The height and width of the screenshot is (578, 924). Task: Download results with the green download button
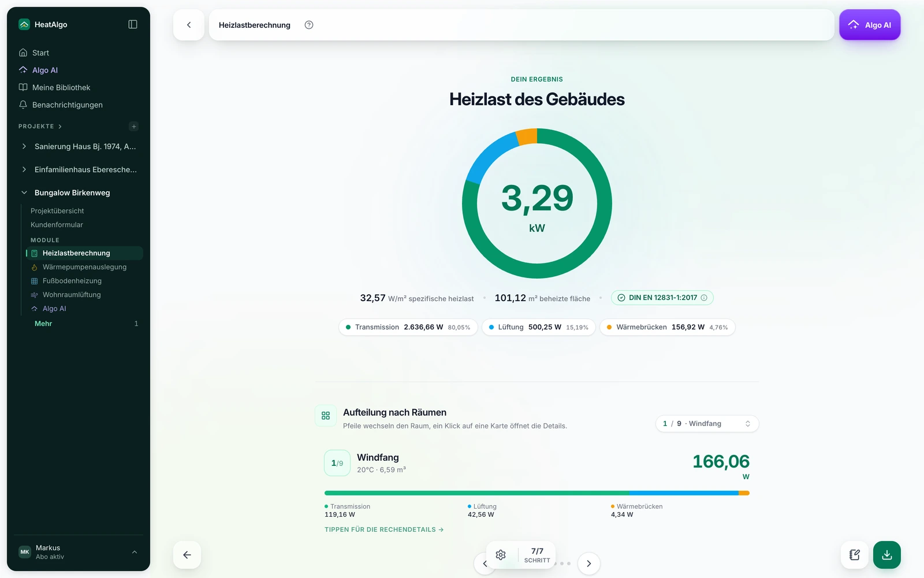point(887,555)
